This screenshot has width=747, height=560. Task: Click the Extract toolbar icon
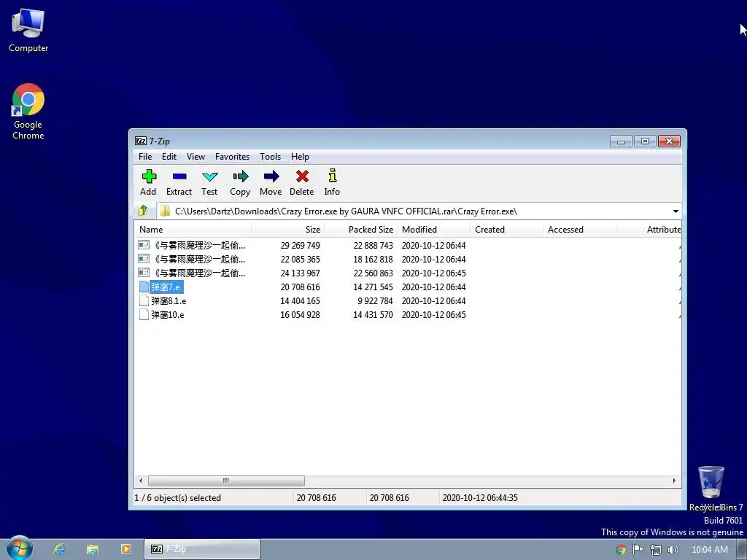coord(179,176)
